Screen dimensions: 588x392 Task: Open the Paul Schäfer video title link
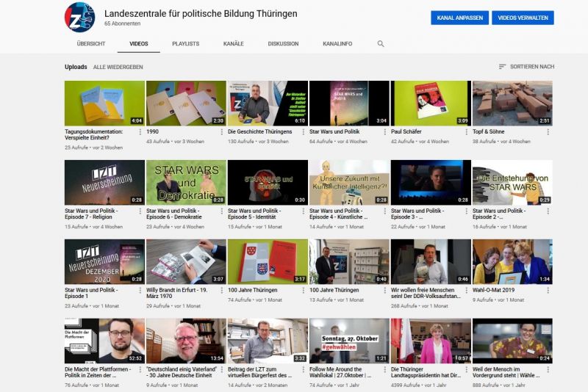pos(406,132)
